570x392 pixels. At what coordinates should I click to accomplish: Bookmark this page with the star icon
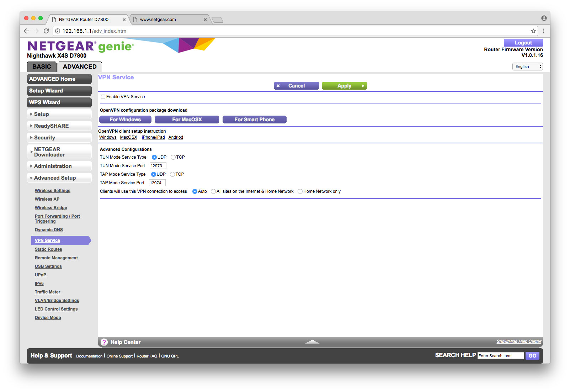click(533, 31)
